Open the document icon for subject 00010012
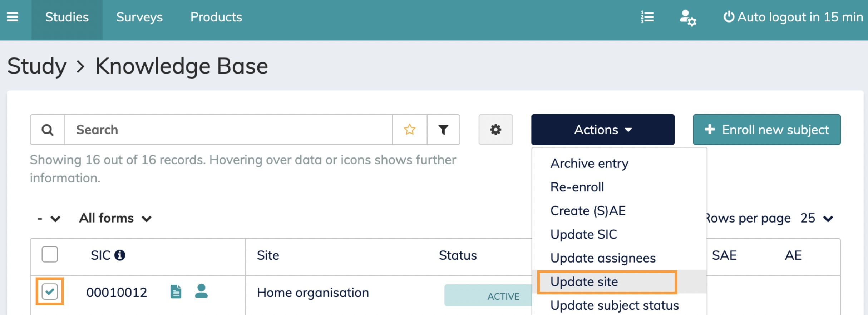The height and width of the screenshot is (315, 868). [176, 292]
